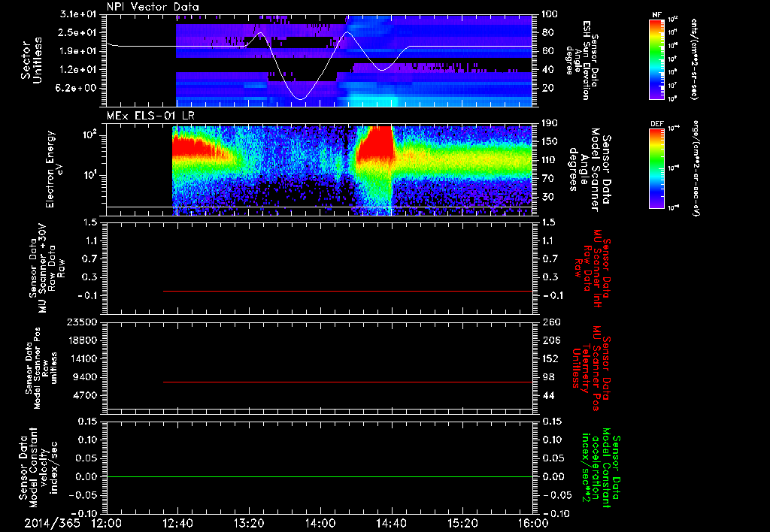The height and width of the screenshot is (532, 770).
Task: Click the "12:00" time axis label
Action: [x=107, y=523]
